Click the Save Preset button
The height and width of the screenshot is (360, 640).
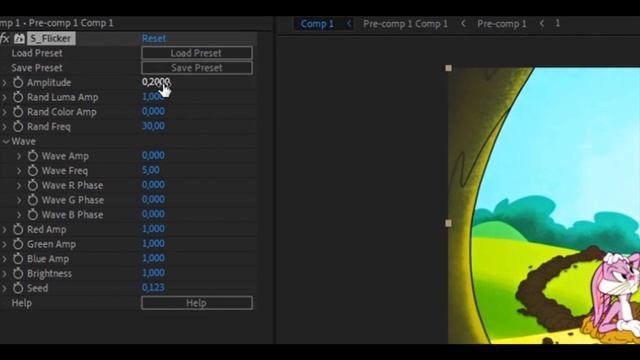coord(197,68)
